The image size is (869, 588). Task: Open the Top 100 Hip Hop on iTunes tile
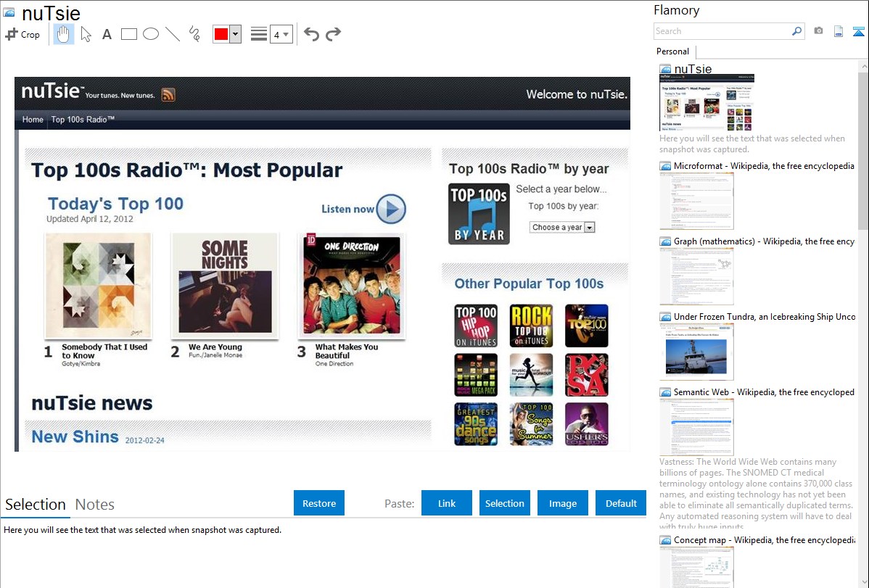click(x=476, y=326)
